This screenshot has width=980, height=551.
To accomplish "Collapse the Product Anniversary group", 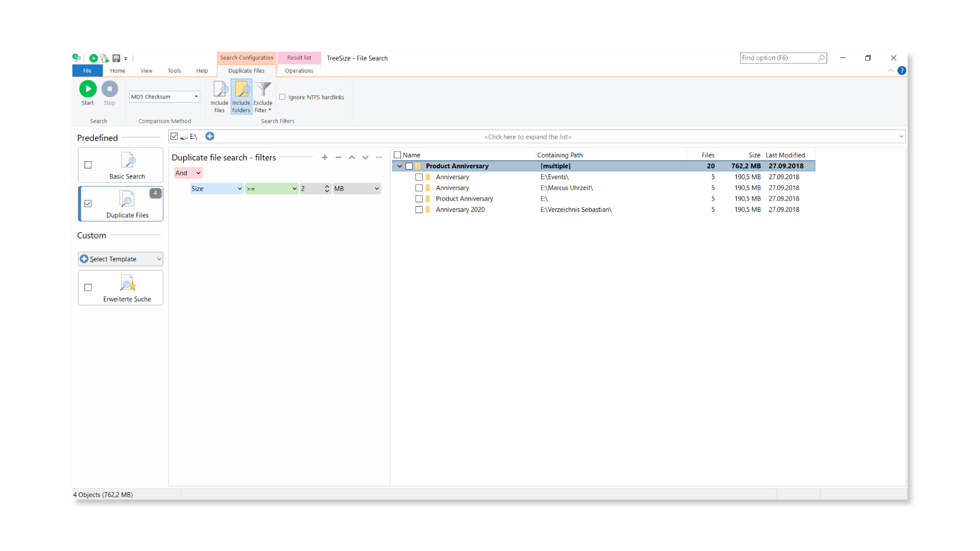I will (x=400, y=166).
